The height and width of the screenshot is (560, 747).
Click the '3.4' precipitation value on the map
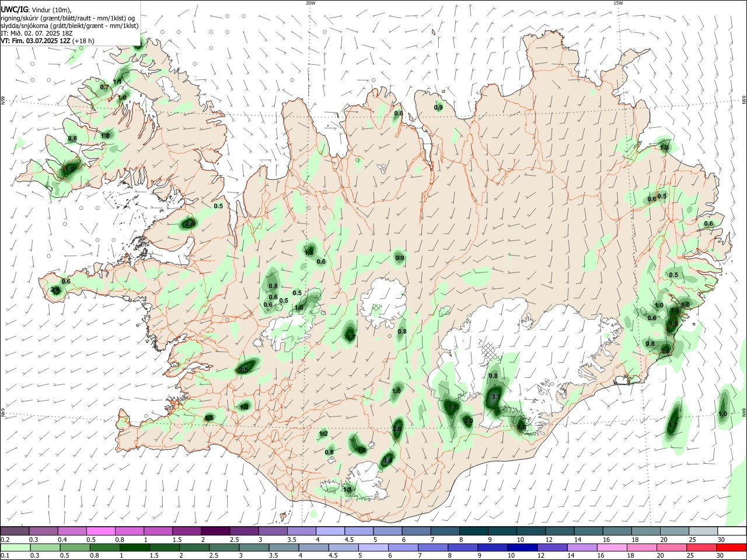pyautogui.click(x=387, y=461)
